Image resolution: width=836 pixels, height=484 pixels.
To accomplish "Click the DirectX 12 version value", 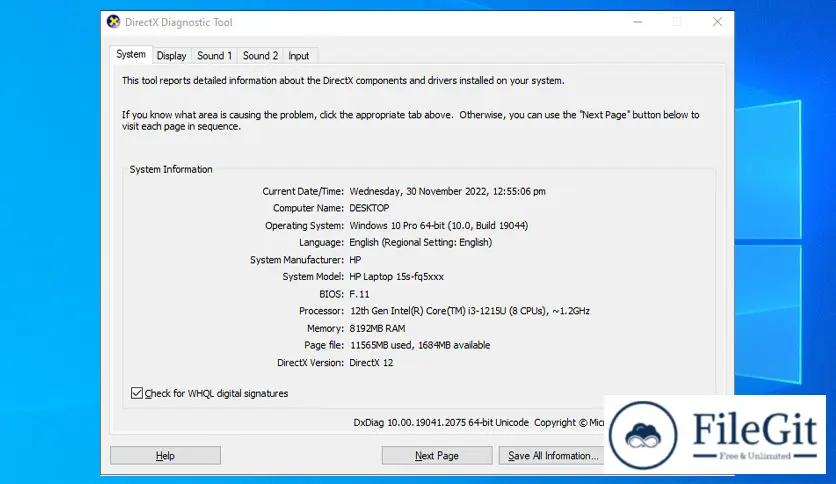I will click(x=371, y=362).
